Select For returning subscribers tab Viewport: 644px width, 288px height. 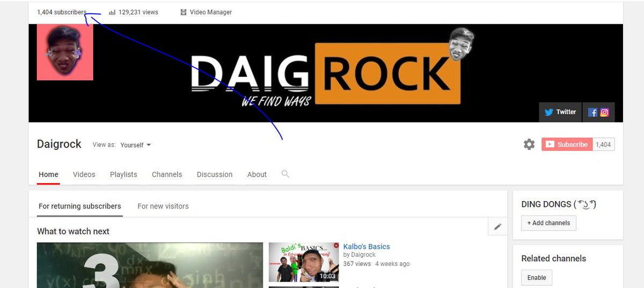[x=80, y=206]
